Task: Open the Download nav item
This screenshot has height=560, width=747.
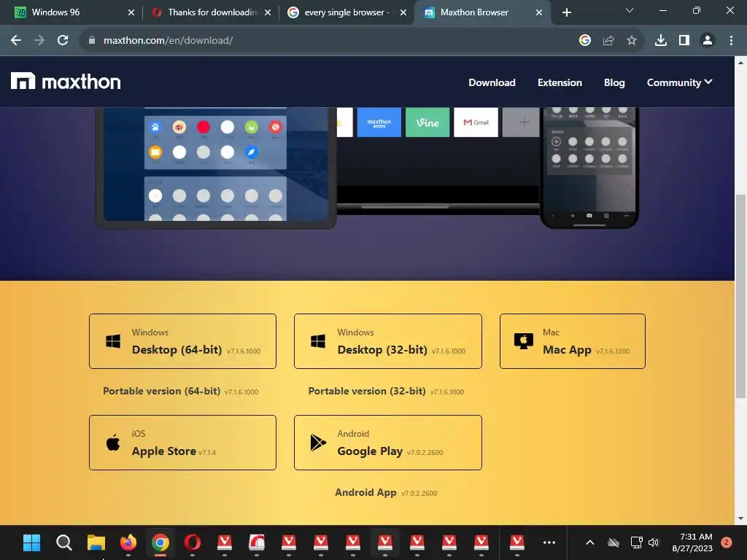Action: point(492,82)
